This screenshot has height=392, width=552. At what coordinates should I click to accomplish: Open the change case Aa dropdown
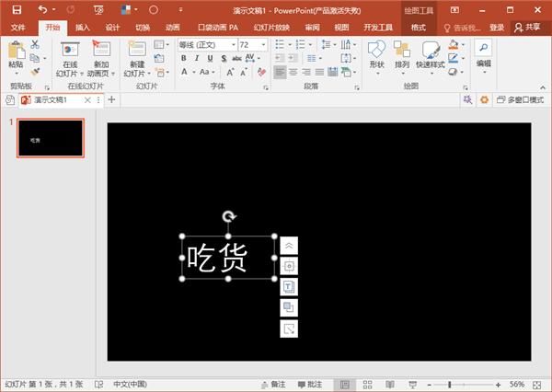point(207,72)
